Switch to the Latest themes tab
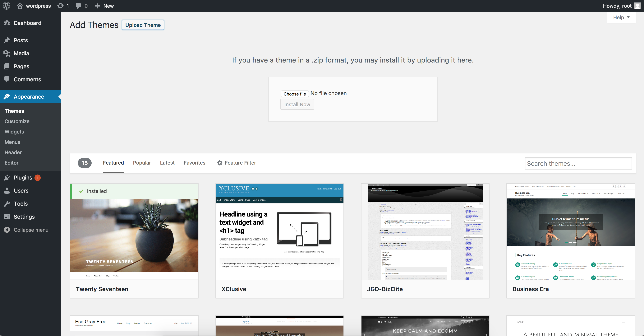 click(167, 163)
